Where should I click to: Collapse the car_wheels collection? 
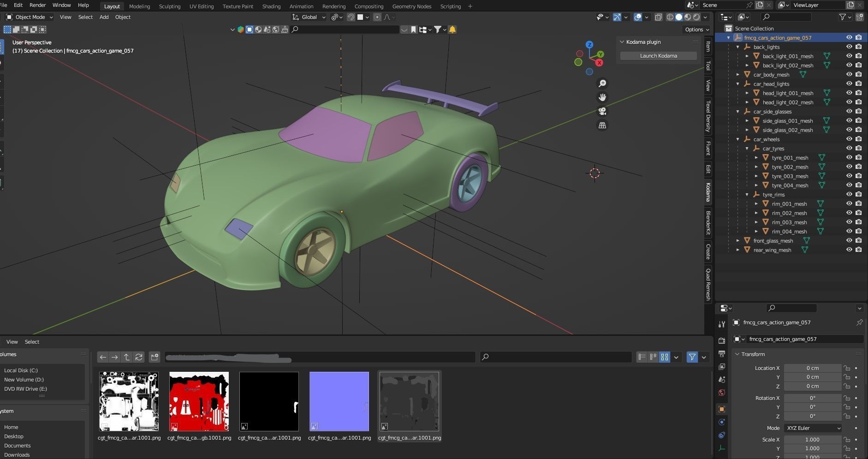(737, 139)
